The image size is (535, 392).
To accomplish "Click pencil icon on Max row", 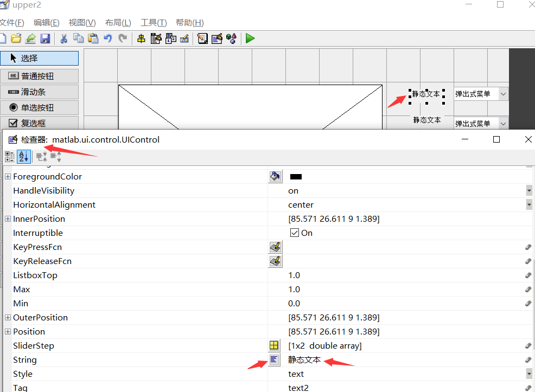I will 528,290.
